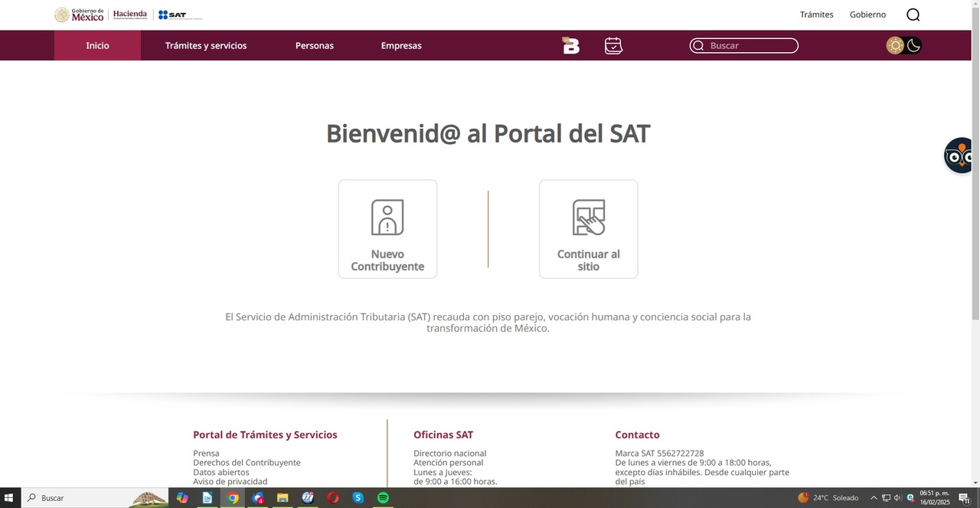Click the Buzón Tributario B icon
Viewport: 980px width, 508px height.
570,46
